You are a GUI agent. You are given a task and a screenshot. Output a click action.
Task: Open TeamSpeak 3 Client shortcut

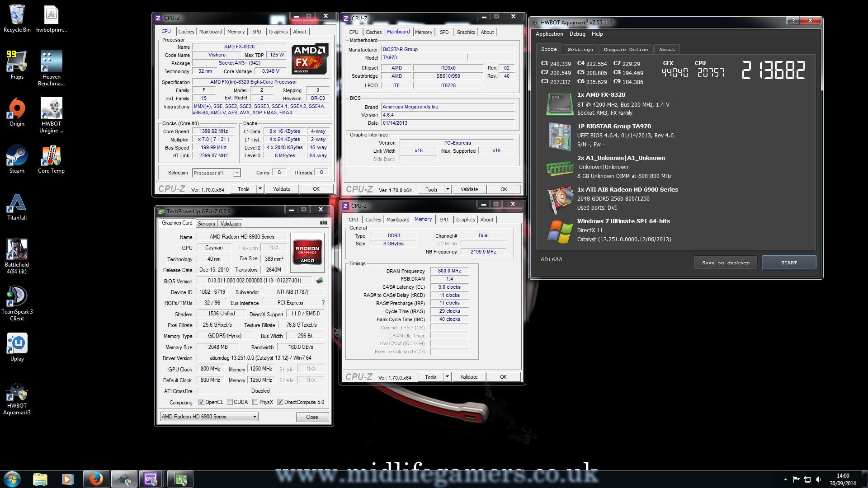pos(17,304)
